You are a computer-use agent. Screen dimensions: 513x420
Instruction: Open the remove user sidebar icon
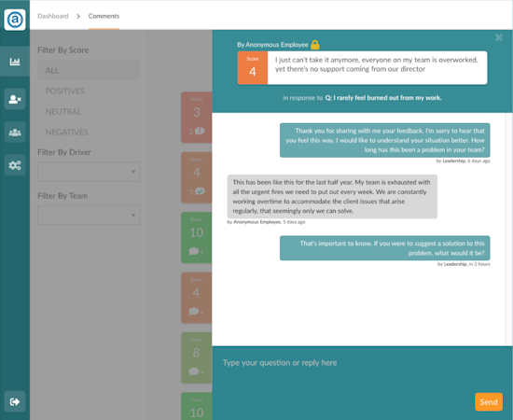coord(15,99)
